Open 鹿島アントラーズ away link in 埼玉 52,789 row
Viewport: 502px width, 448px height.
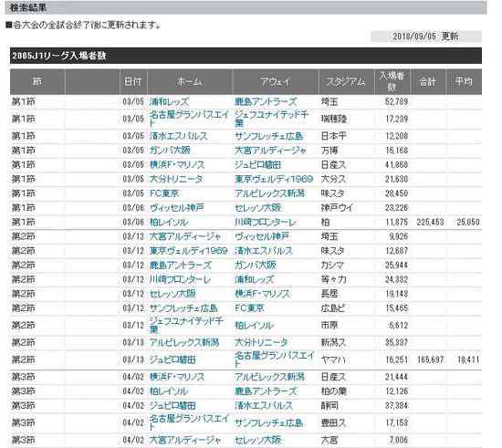coord(266,102)
